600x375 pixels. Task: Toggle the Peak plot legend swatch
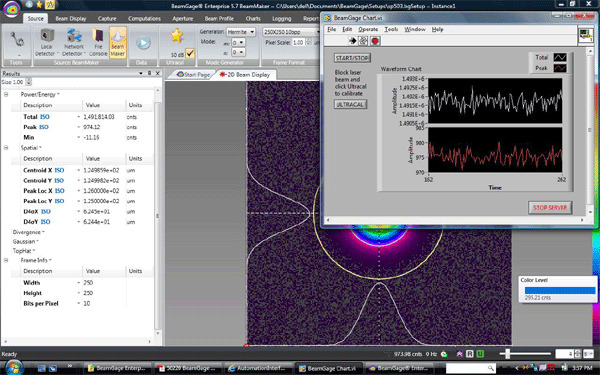560,68
